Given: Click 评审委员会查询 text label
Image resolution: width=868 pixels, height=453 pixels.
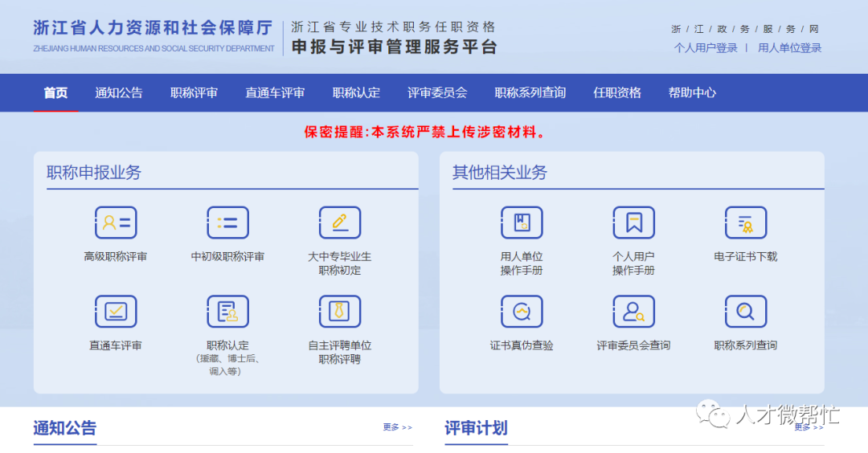Looking at the screenshot, I should click(x=634, y=345).
